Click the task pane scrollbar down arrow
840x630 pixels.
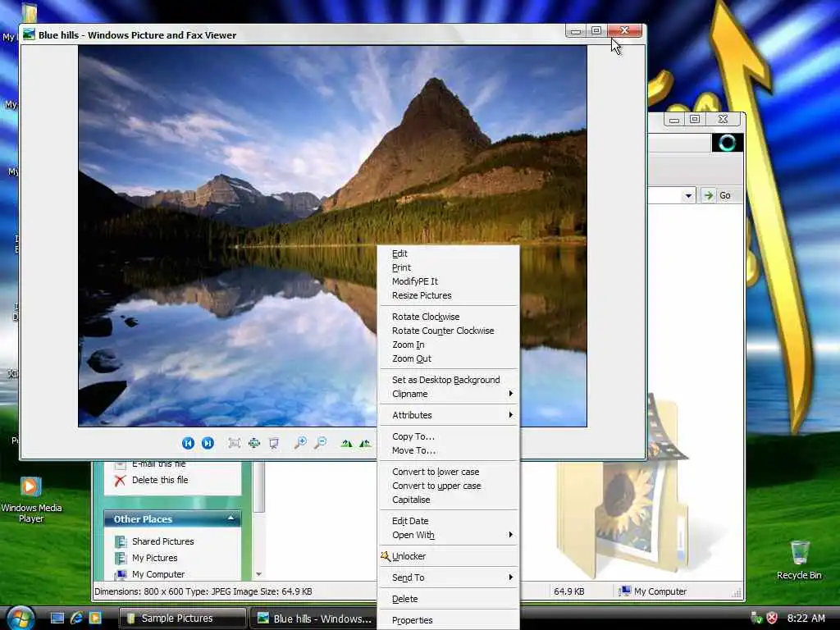pyautogui.click(x=258, y=574)
